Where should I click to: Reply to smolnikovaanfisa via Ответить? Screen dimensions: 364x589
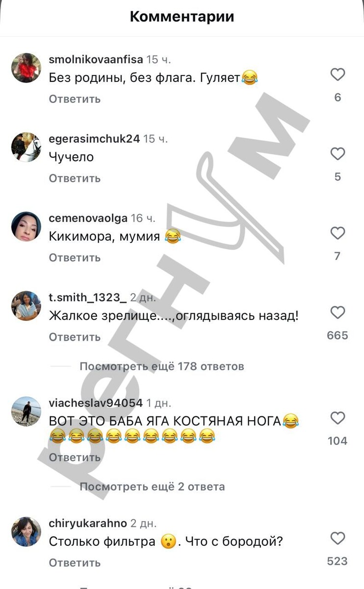[x=75, y=99]
